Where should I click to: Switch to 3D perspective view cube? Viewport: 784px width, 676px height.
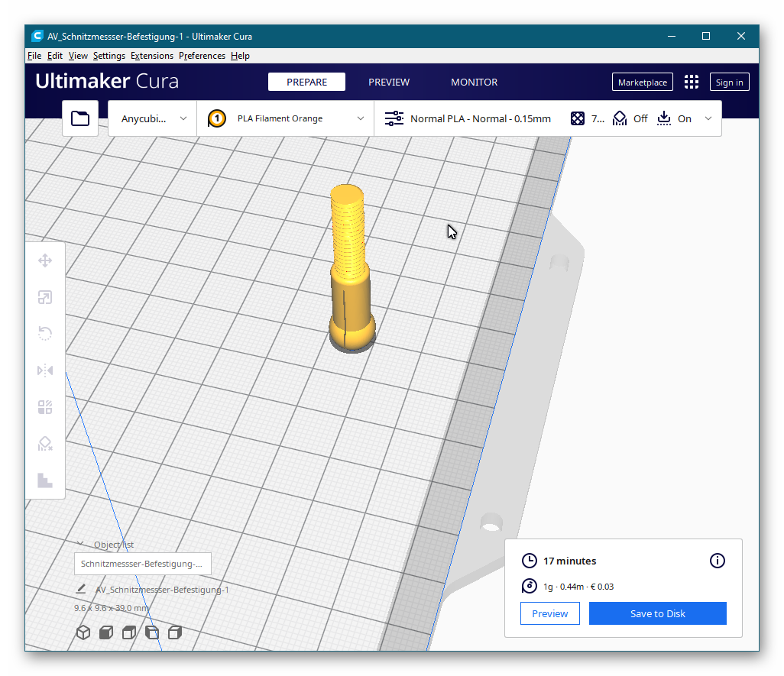(x=83, y=632)
